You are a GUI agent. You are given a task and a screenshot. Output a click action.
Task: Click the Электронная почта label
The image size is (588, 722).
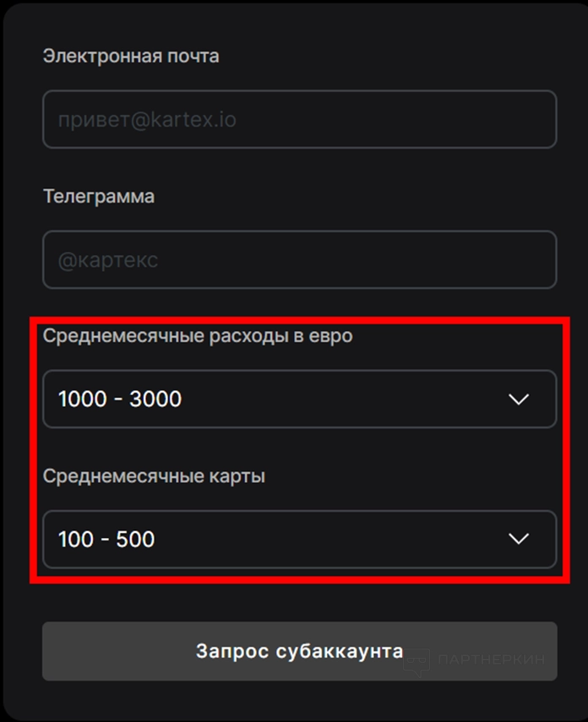[131, 56]
